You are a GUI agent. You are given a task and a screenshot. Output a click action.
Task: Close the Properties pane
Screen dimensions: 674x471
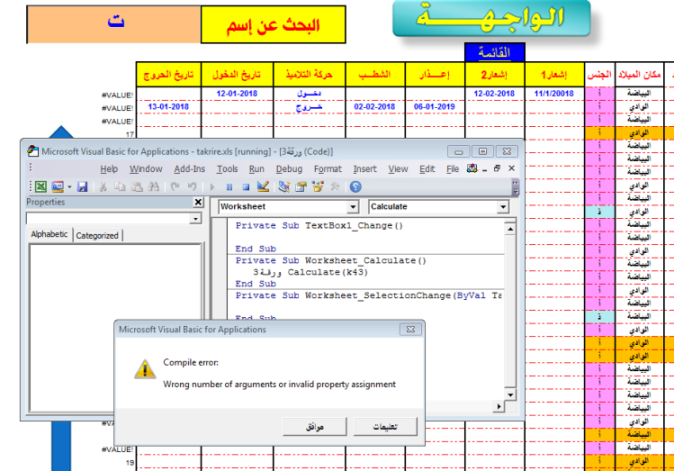(x=198, y=202)
